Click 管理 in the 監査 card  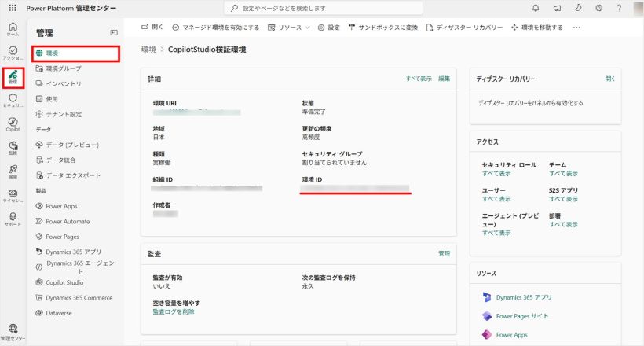[x=444, y=253]
